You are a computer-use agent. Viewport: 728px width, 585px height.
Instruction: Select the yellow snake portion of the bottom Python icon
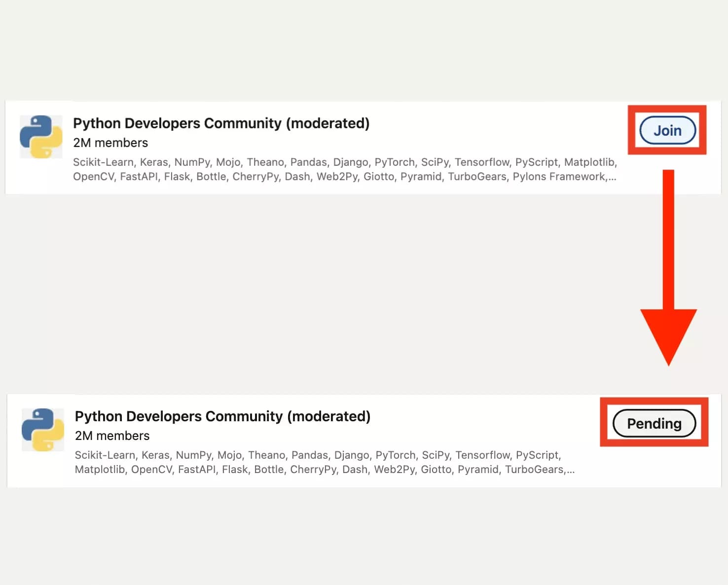point(48,439)
